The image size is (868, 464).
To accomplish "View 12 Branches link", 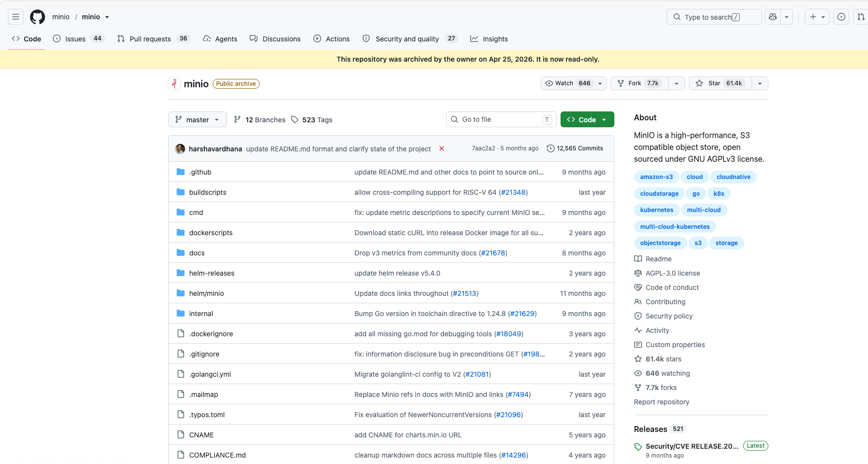I will [x=260, y=119].
